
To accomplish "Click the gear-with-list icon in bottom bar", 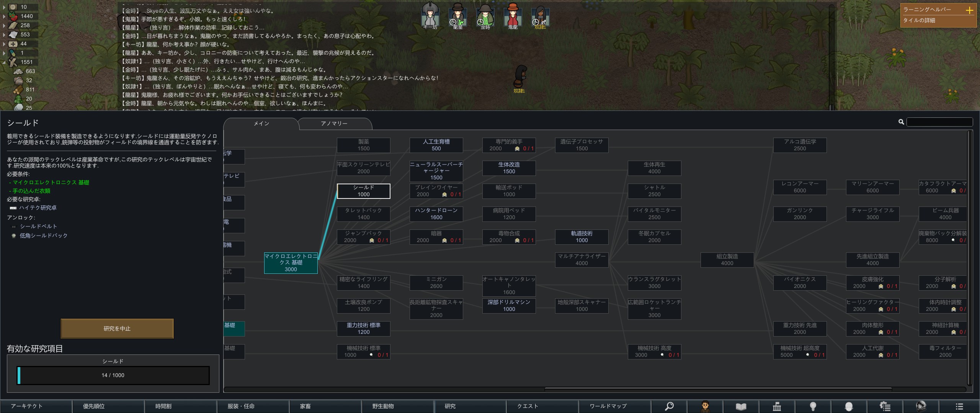I will click(x=885, y=406).
